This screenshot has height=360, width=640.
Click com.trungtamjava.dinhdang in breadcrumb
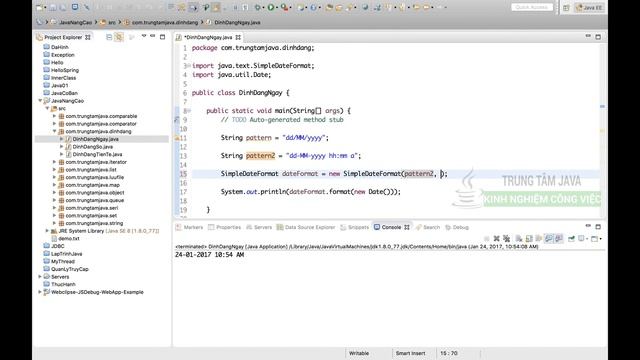[164, 22]
